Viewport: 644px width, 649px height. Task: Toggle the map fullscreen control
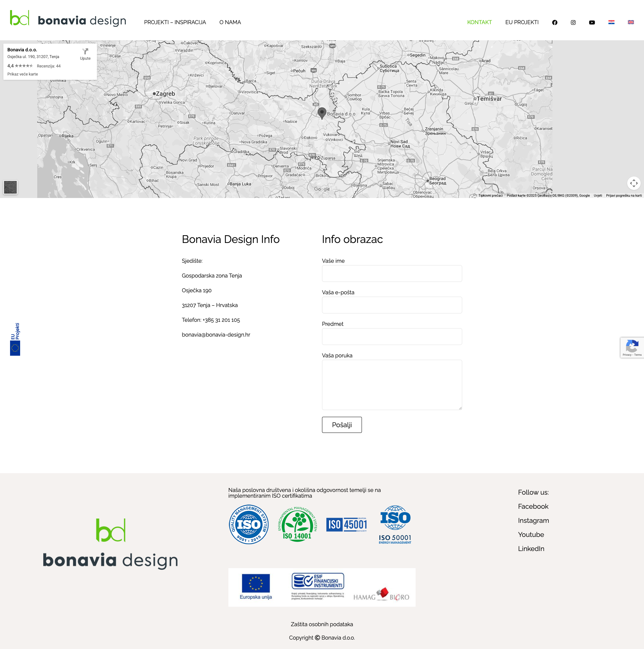[x=634, y=183]
